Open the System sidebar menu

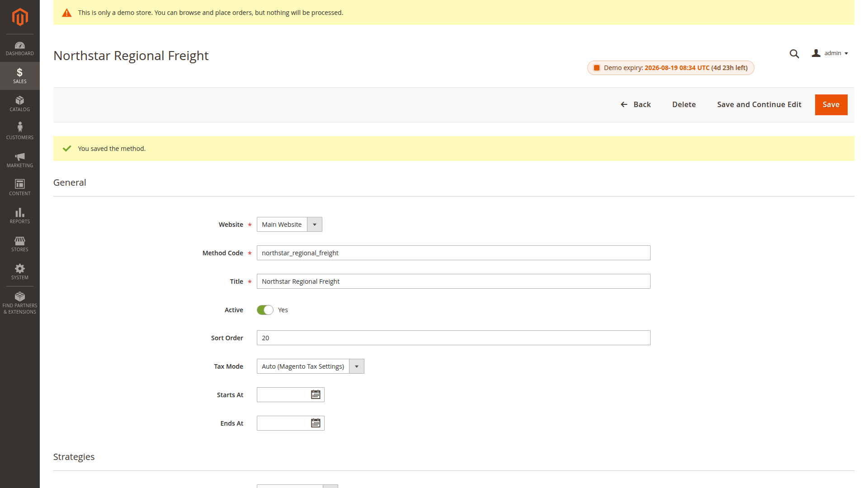[20, 272]
